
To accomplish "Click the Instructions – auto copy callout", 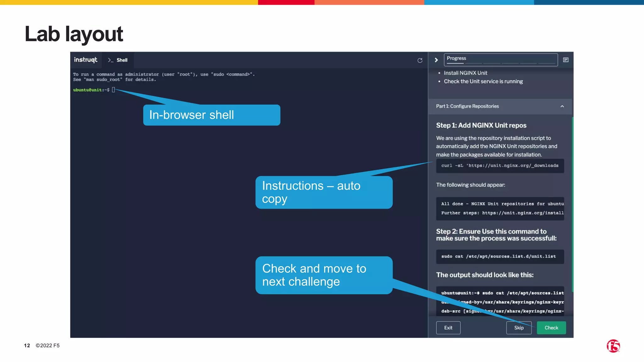I will click(x=324, y=192).
